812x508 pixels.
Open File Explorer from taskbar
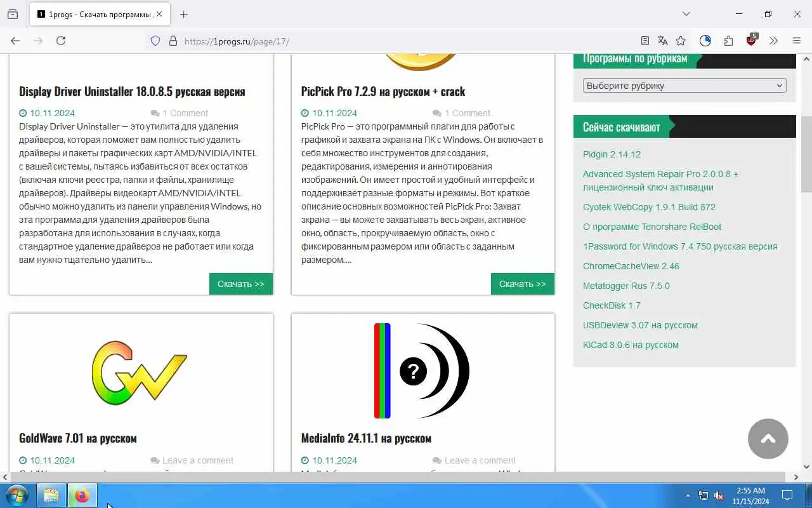(51, 495)
